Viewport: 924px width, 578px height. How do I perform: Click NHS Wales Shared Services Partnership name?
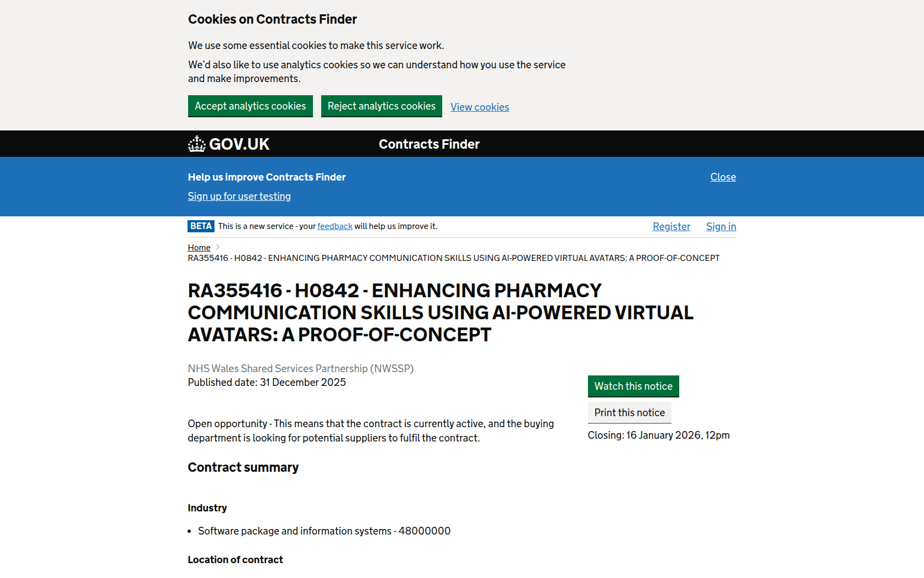pyautogui.click(x=300, y=369)
